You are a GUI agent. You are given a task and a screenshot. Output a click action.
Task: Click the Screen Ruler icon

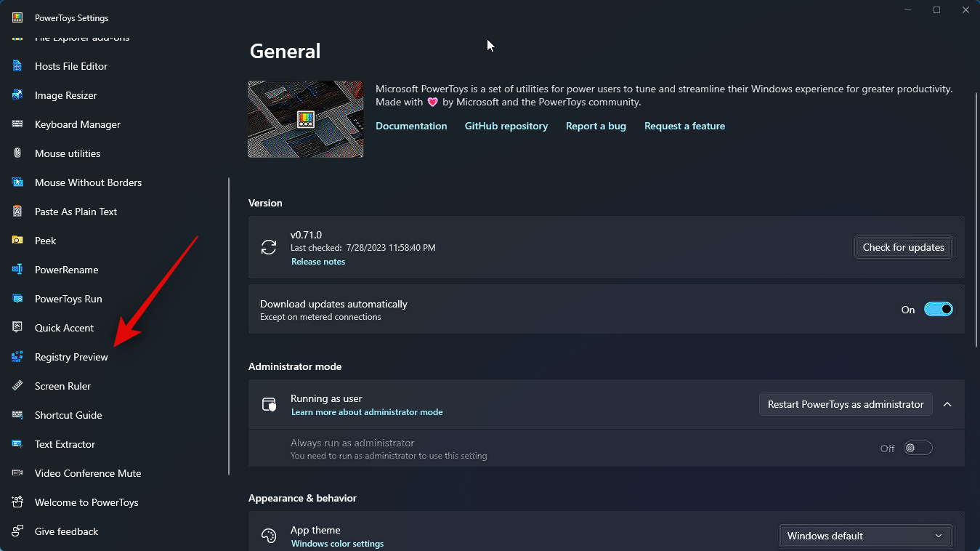(x=17, y=386)
